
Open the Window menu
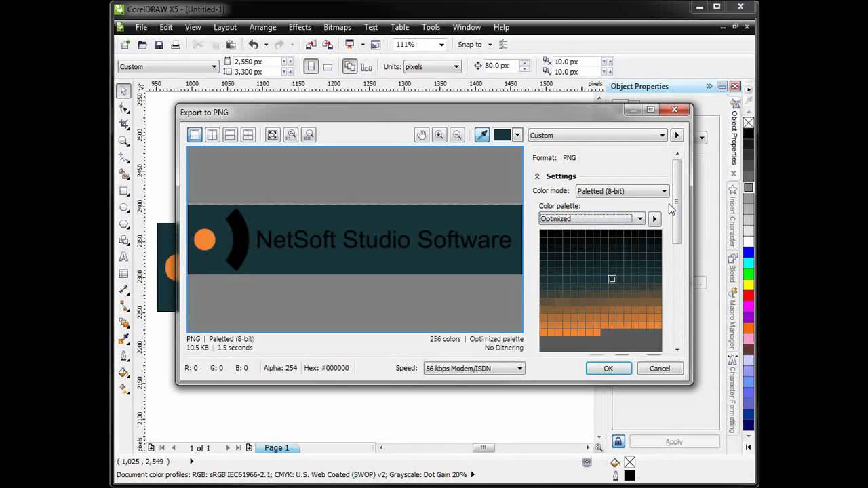(467, 27)
